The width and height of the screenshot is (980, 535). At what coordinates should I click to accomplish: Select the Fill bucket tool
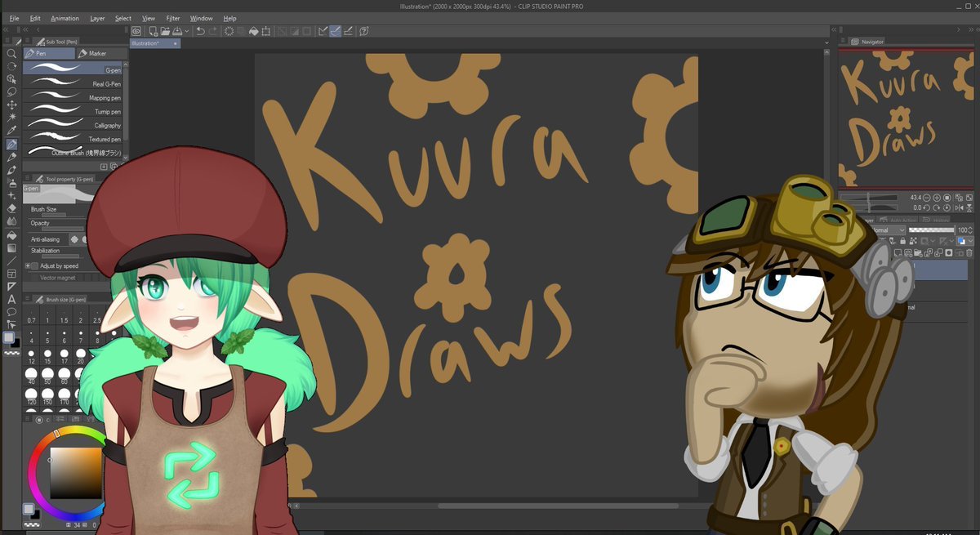(x=11, y=234)
